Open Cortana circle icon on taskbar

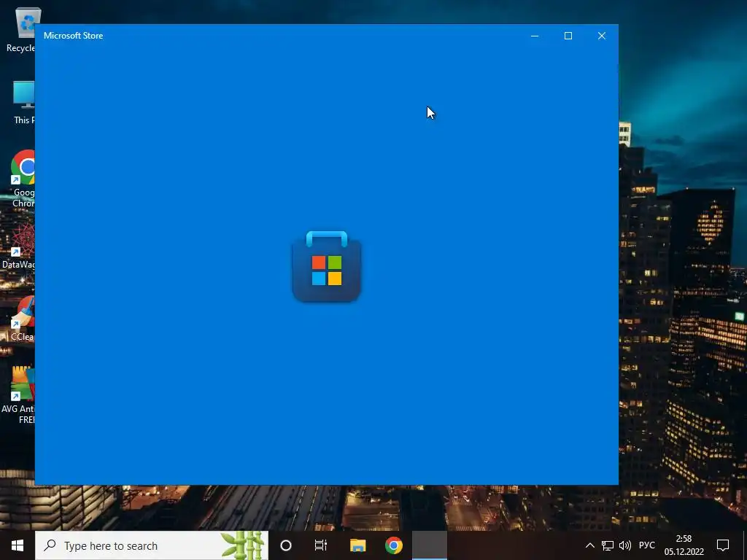[x=286, y=545]
